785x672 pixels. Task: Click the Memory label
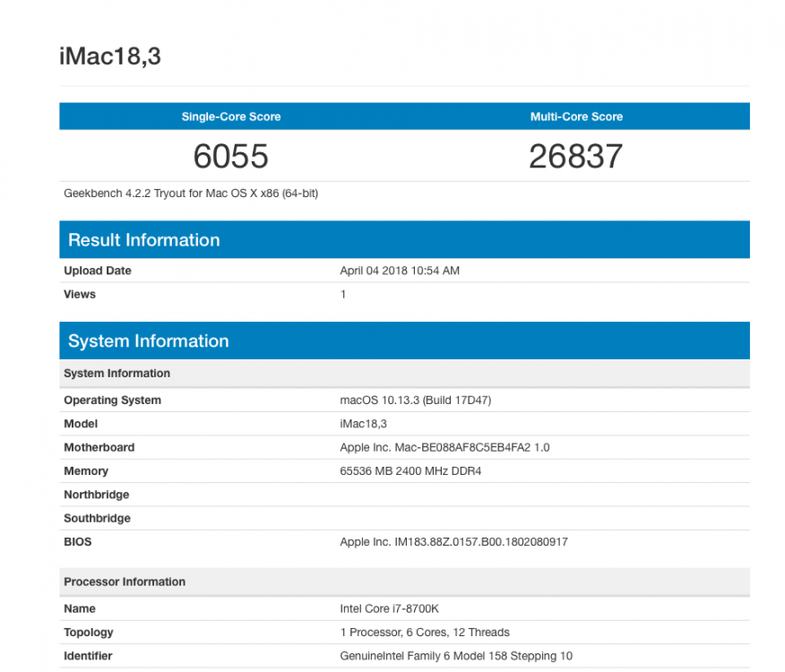pyautogui.click(x=86, y=470)
